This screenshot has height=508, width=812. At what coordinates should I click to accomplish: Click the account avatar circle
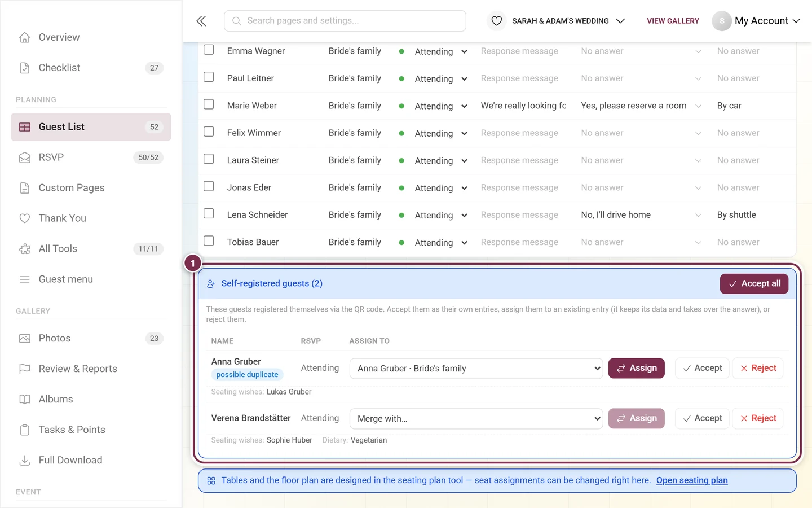point(722,21)
